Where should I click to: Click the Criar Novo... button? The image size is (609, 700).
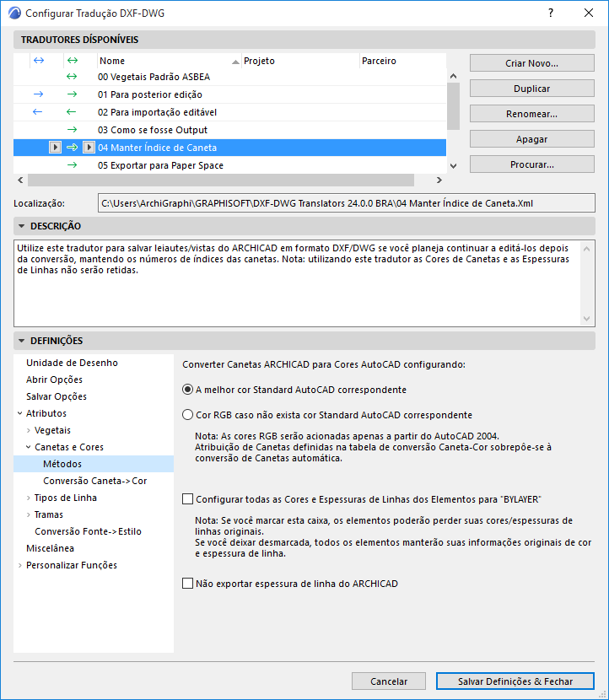[531, 63]
